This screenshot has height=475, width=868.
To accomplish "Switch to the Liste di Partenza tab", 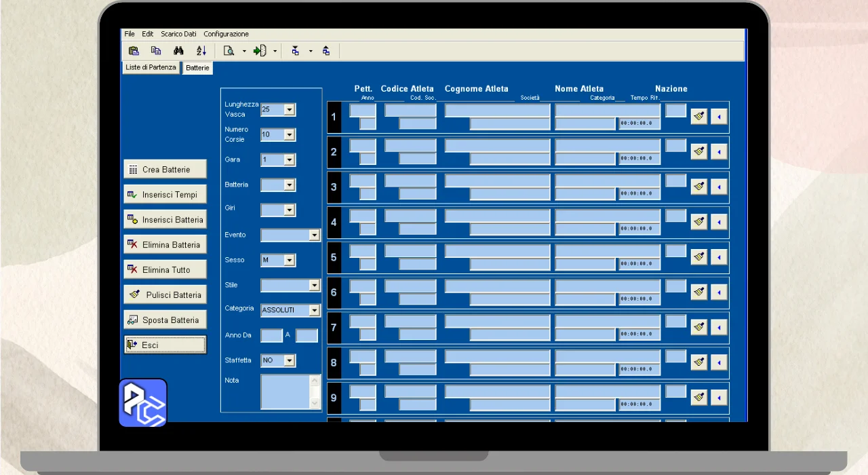I will 151,68.
